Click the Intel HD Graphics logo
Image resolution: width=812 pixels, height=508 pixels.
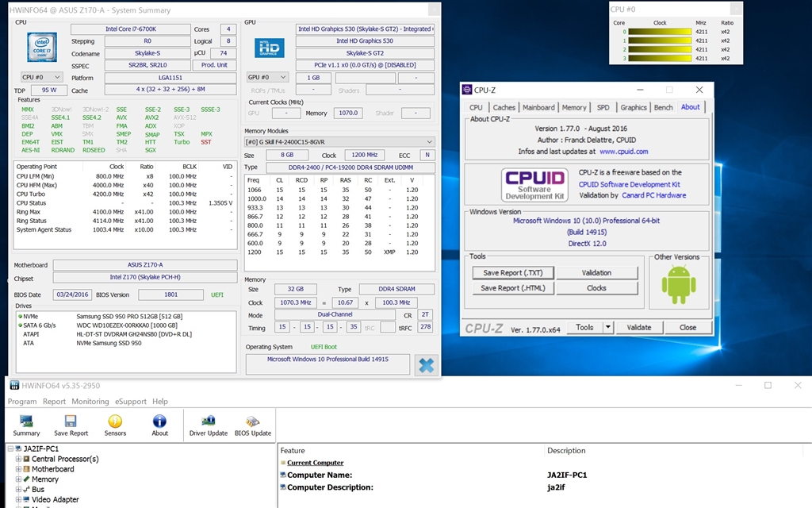(x=269, y=47)
